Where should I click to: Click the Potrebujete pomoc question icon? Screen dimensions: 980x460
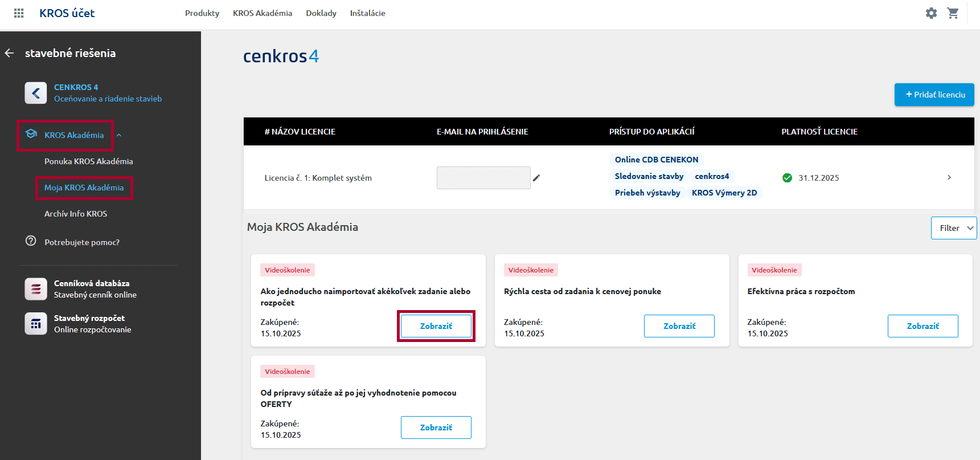click(x=31, y=241)
